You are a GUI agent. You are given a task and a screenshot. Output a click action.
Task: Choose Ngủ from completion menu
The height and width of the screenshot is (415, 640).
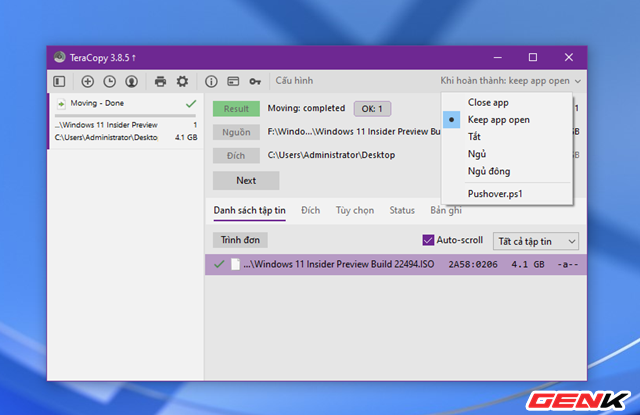click(507, 154)
